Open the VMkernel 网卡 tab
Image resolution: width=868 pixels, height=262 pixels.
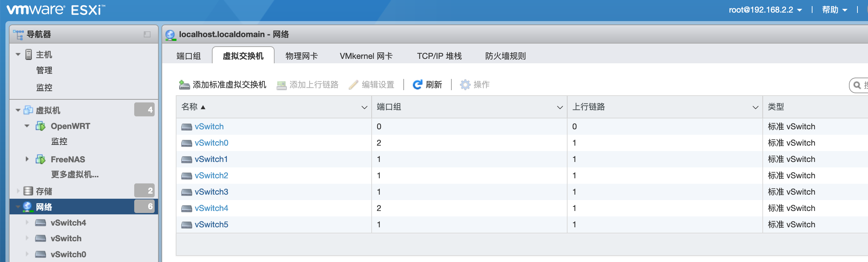click(x=366, y=56)
